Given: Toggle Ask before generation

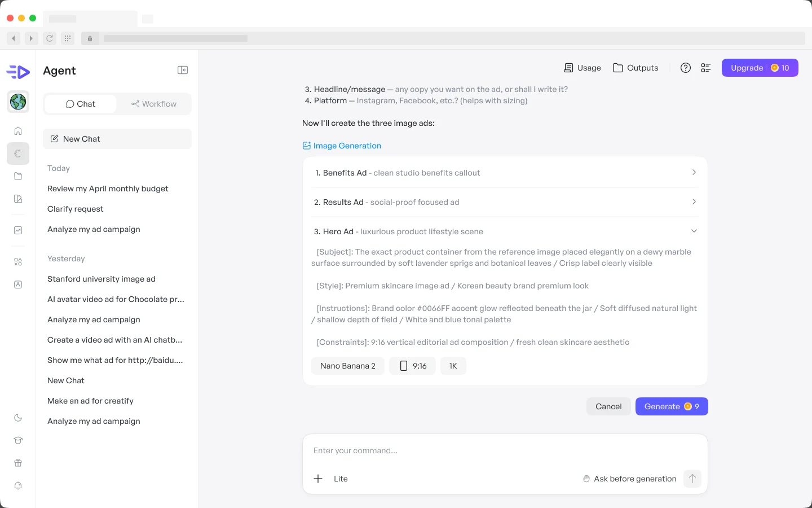Looking at the screenshot, I should (x=629, y=479).
